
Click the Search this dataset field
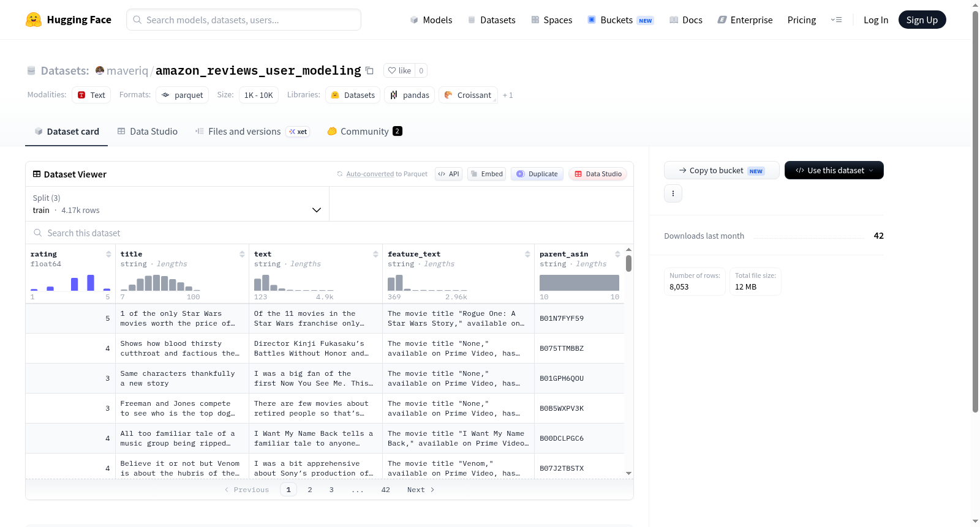[330, 233]
